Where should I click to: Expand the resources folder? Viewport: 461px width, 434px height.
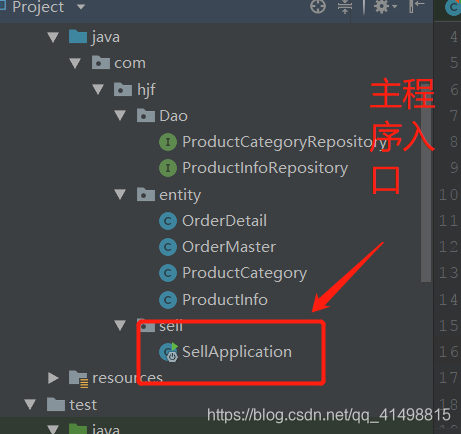53,378
